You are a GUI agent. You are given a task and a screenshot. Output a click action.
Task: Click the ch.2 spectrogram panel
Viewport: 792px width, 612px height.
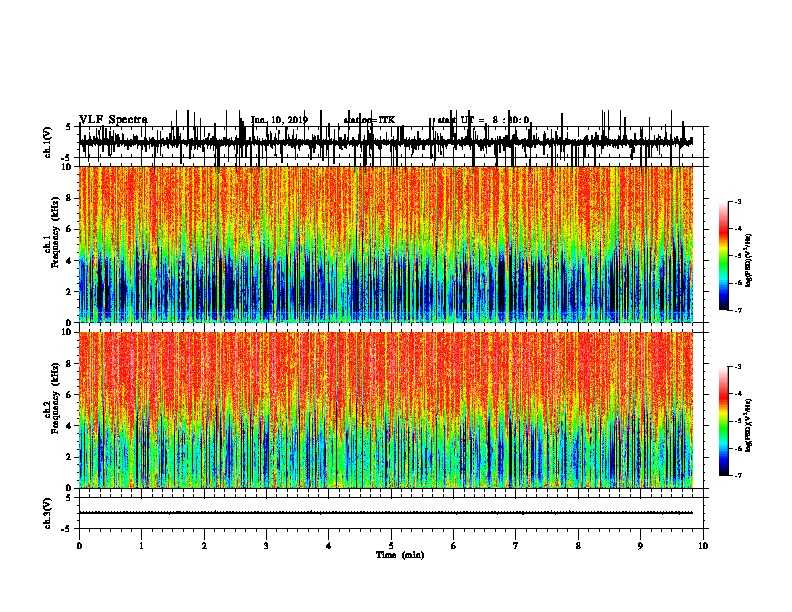click(x=386, y=410)
